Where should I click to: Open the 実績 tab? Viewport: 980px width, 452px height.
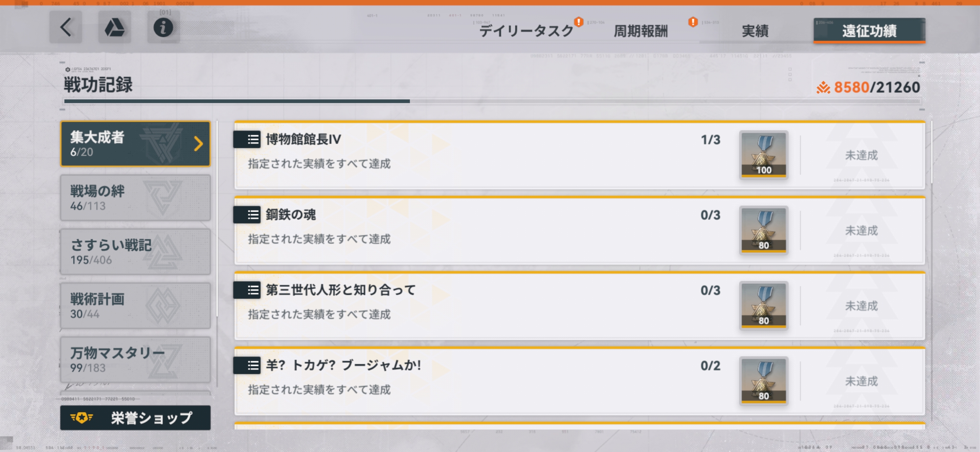755,31
